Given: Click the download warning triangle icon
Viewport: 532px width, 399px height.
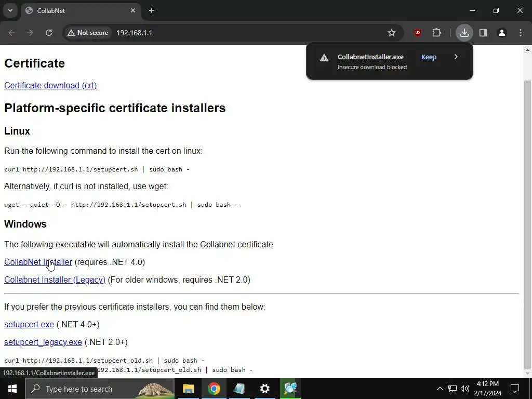Looking at the screenshot, I should tap(324, 58).
